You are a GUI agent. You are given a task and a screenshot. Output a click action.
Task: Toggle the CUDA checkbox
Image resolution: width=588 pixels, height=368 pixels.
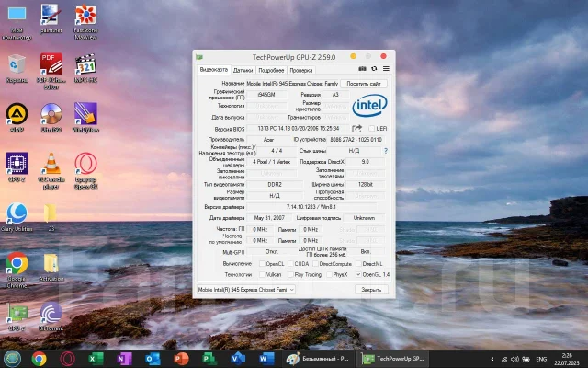point(290,264)
